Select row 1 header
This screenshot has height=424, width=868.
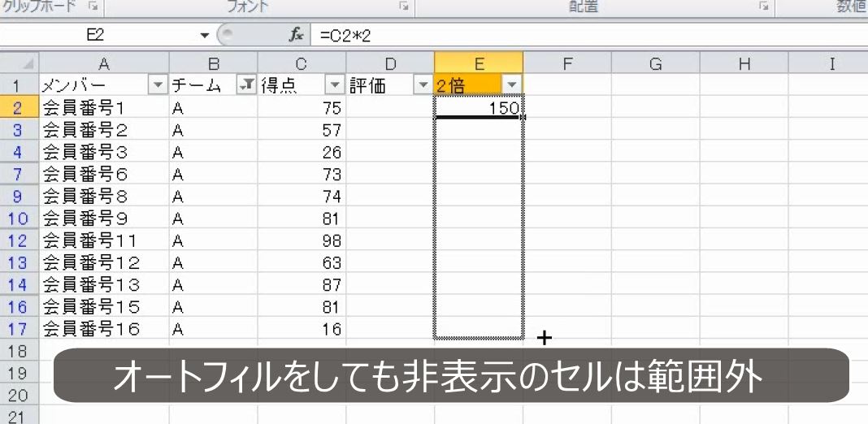20,85
